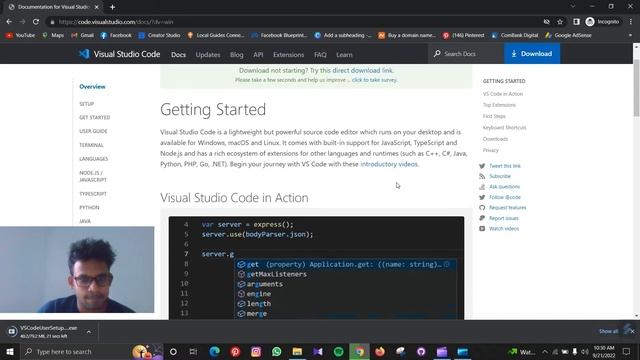The width and height of the screenshot is (640, 360).
Task: Jump to Top Extensions section link
Action: click(499, 105)
